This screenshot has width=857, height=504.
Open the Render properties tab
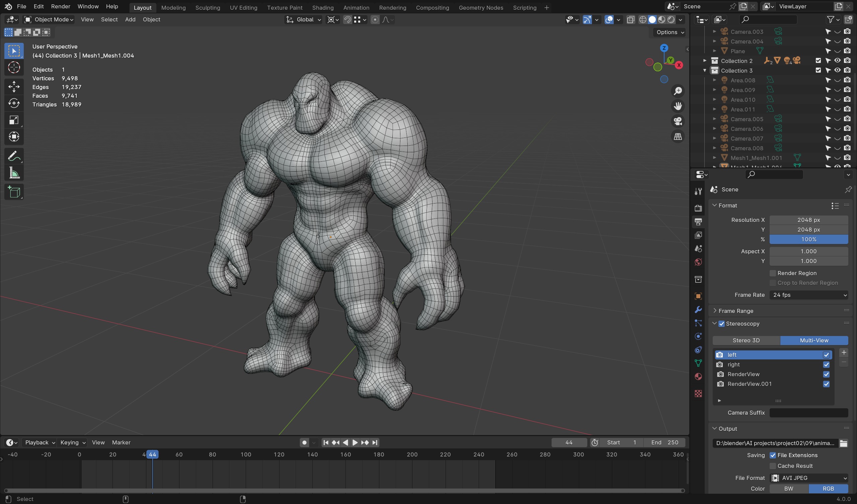tap(698, 208)
